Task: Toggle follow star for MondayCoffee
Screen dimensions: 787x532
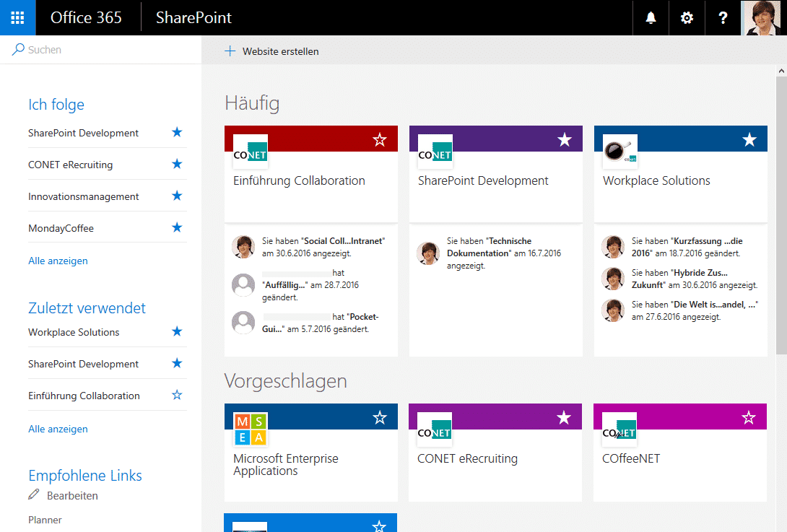Action: click(177, 227)
